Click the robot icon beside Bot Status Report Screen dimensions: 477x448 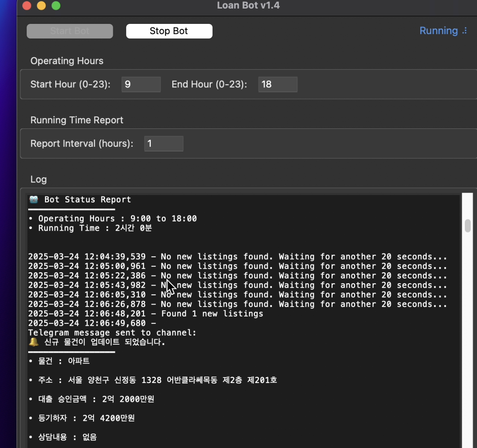pyautogui.click(x=34, y=200)
